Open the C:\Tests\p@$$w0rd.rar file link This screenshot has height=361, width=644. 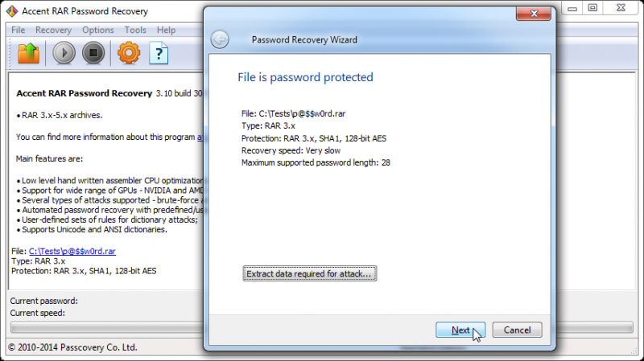[72, 251]
